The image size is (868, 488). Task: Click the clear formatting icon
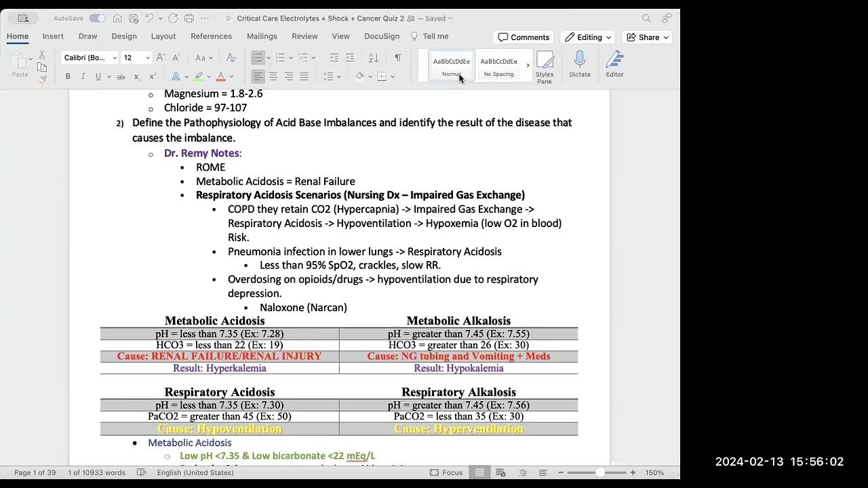231,58
